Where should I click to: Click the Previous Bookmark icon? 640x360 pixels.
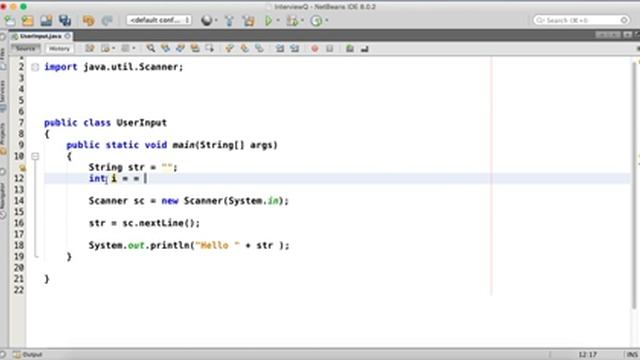pyautogui.click(x=229, y=49)
